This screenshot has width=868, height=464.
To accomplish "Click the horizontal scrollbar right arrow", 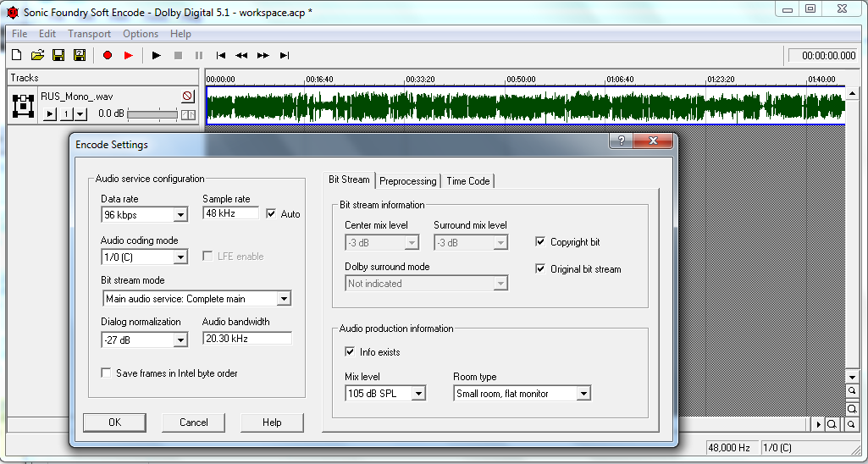I will click(818, 425).
